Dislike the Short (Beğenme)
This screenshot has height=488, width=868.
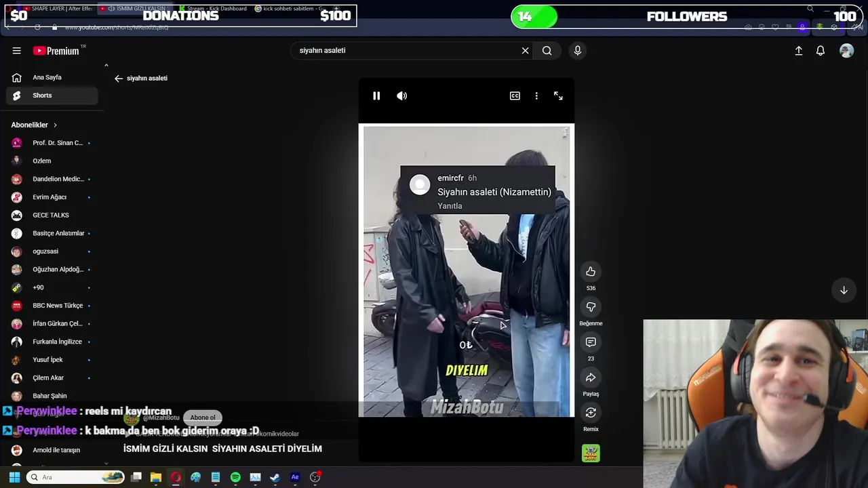point(591,307)
